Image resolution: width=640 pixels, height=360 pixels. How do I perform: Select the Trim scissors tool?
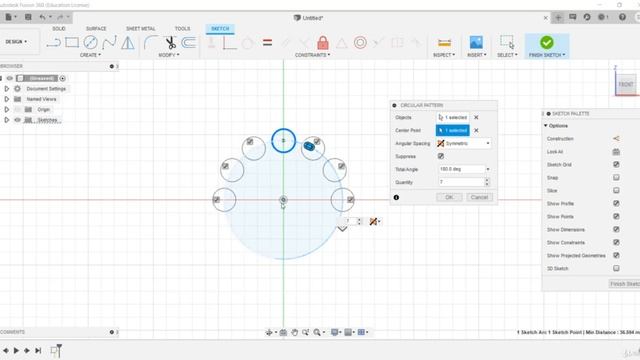(170, 42)
